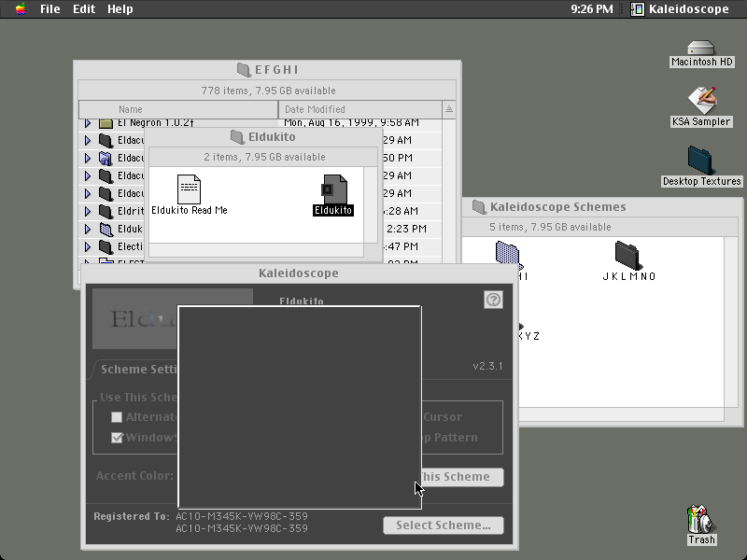Select the patterned Elduk row folder icon
Image resolution: width=747 pixels, height=560 pixels.
[x=106, y=229]
